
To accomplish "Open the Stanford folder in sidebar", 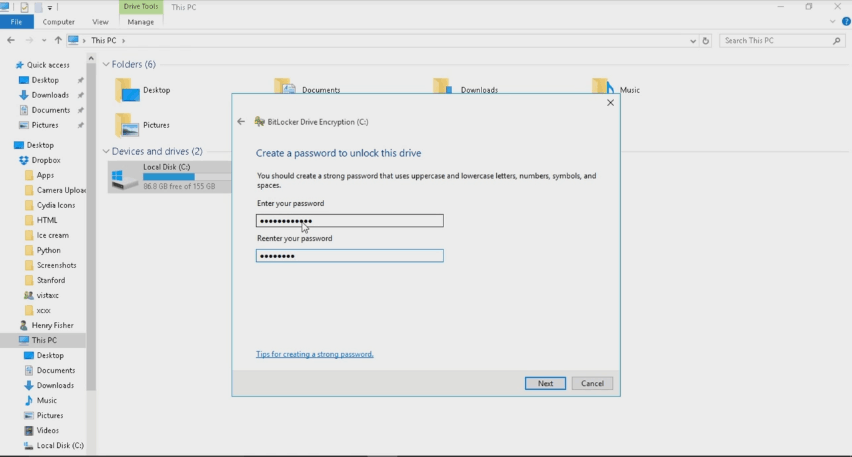I will click(51, 280).
